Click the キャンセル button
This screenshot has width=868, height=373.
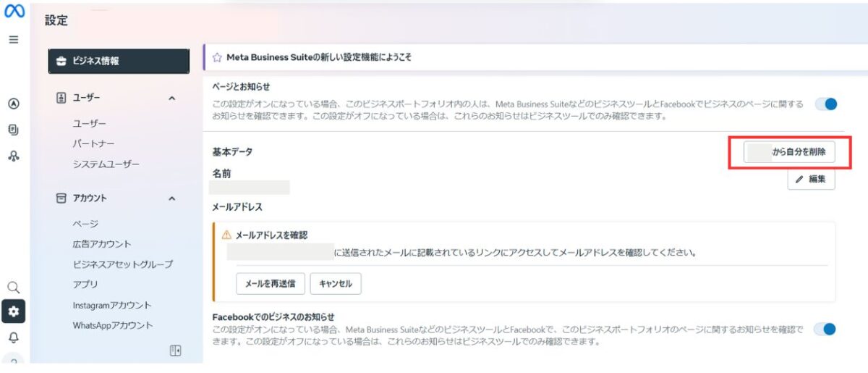point(336,284)
